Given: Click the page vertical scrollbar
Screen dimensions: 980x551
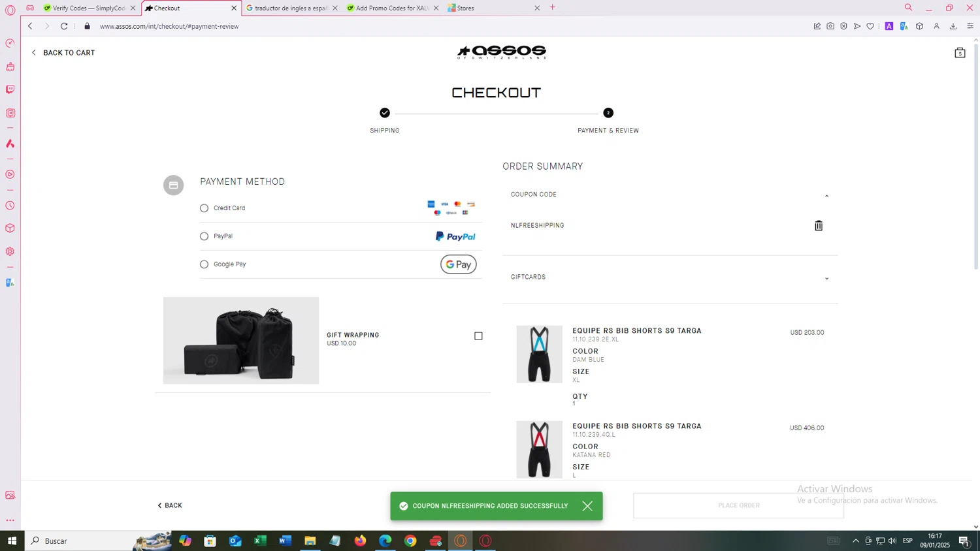Looking at the screenshot, I should (976, 157).
